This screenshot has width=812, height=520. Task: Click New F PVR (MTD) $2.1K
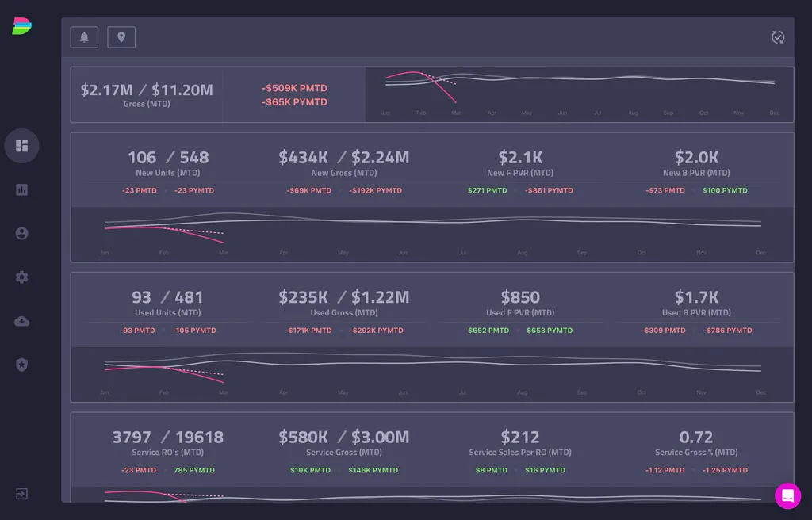point(520,157)
